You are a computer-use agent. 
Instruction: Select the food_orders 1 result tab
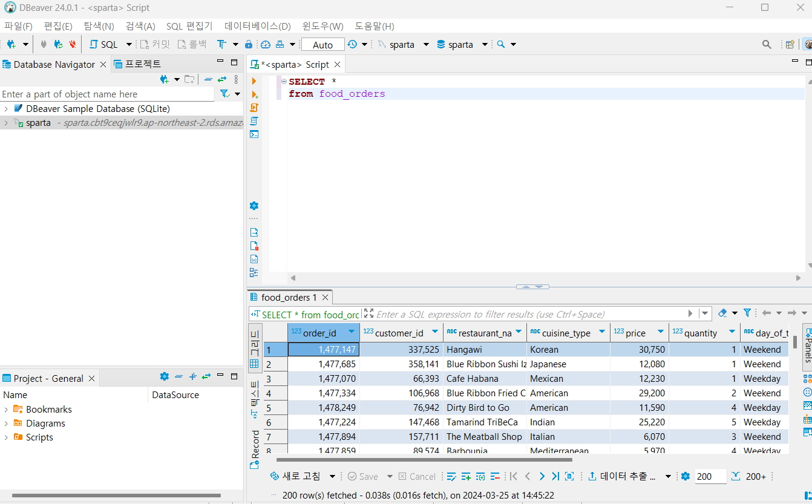(x=289, y=297)
